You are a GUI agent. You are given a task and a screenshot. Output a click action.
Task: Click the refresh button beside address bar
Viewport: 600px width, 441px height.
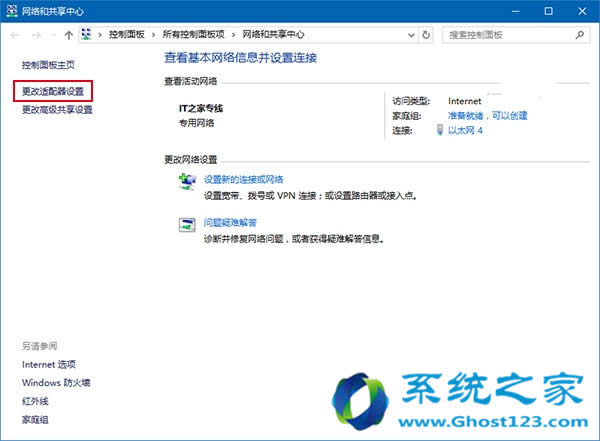click(427, 34)
